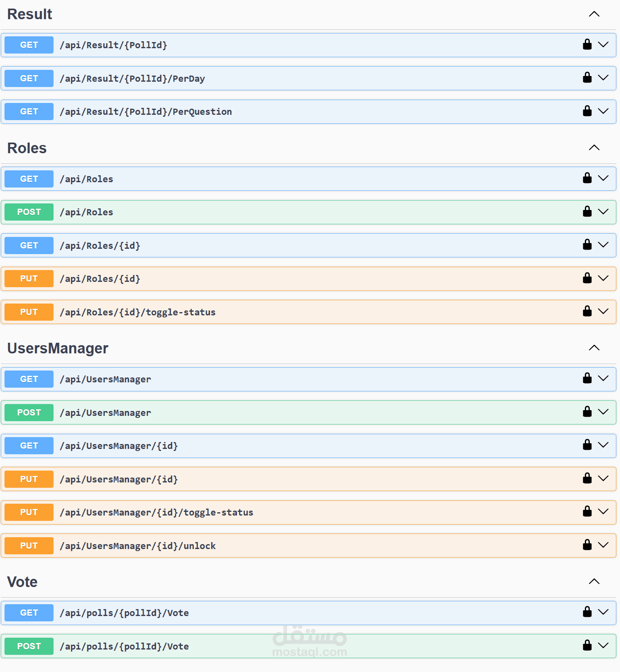
Task: Expand GET /api/Roles with its down arrow
Action: click(x=603, y=178)
